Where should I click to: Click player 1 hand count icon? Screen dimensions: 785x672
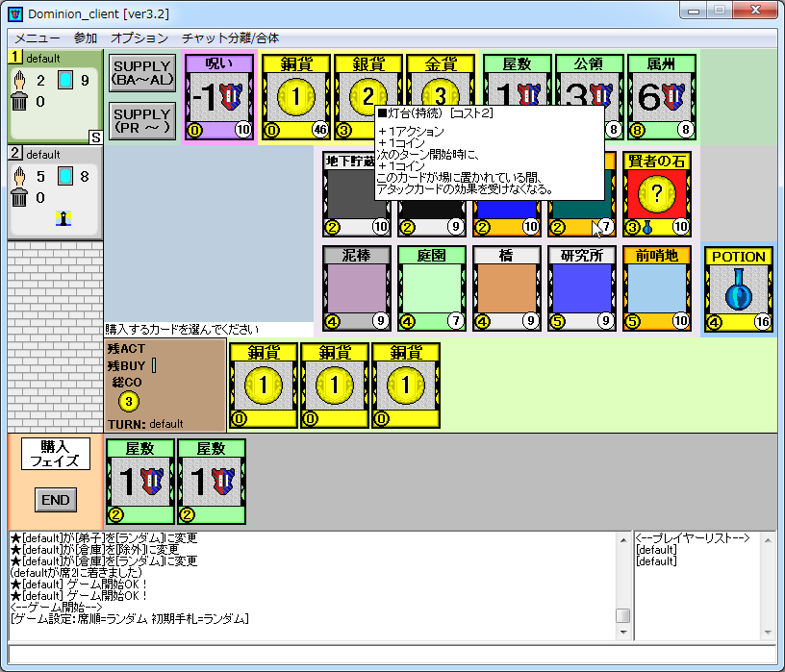coord(19,80)
